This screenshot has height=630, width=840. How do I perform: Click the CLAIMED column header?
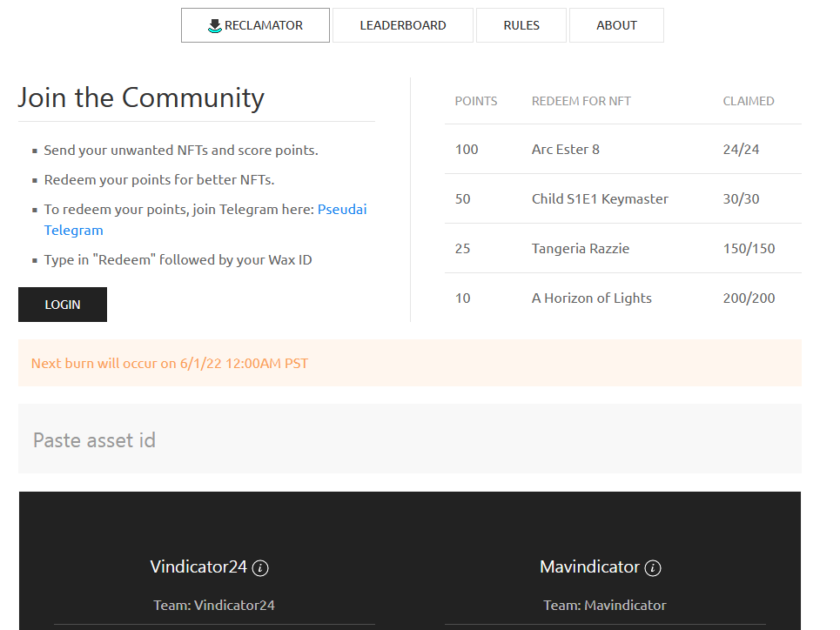(x=749, y=101)
